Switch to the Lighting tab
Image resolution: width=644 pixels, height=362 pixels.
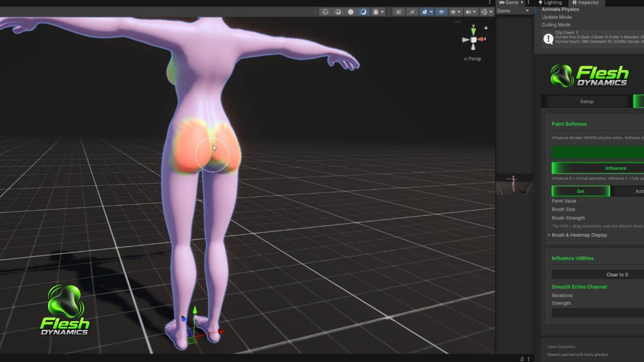550,3
